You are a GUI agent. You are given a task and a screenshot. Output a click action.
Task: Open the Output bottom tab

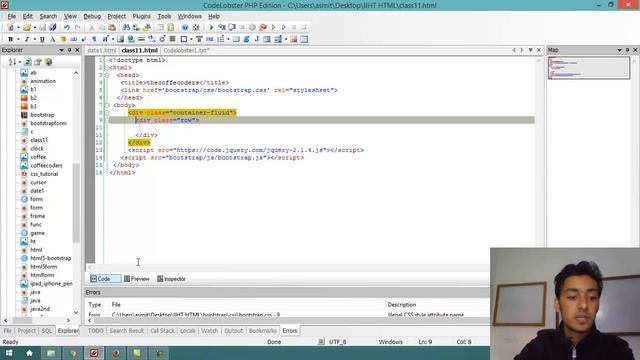click(x=233, y=331)
